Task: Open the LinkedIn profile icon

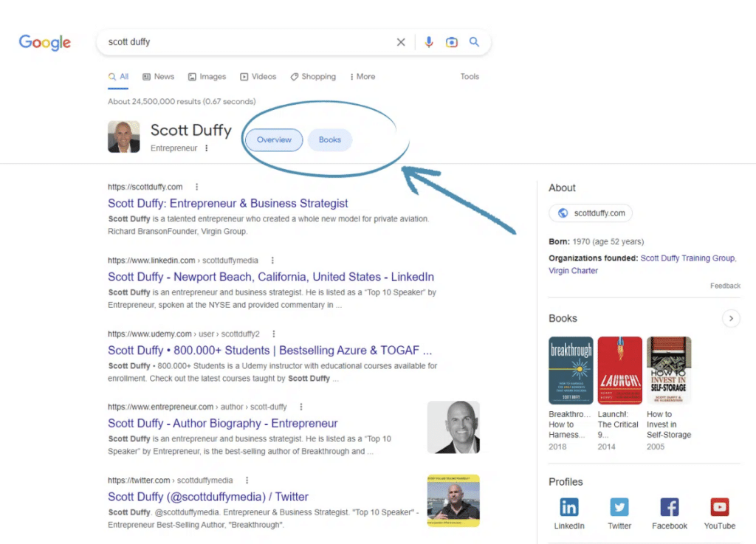Action: 569,507
